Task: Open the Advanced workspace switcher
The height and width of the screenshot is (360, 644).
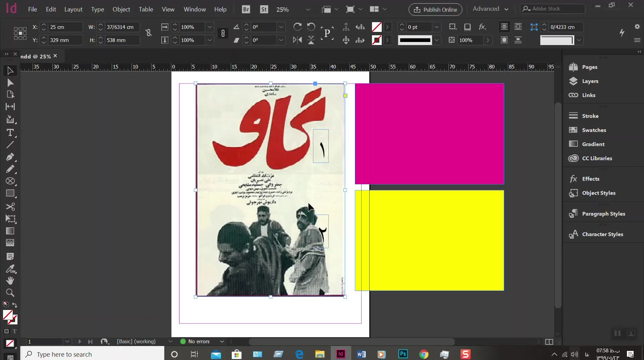Action: pos(490,9)
